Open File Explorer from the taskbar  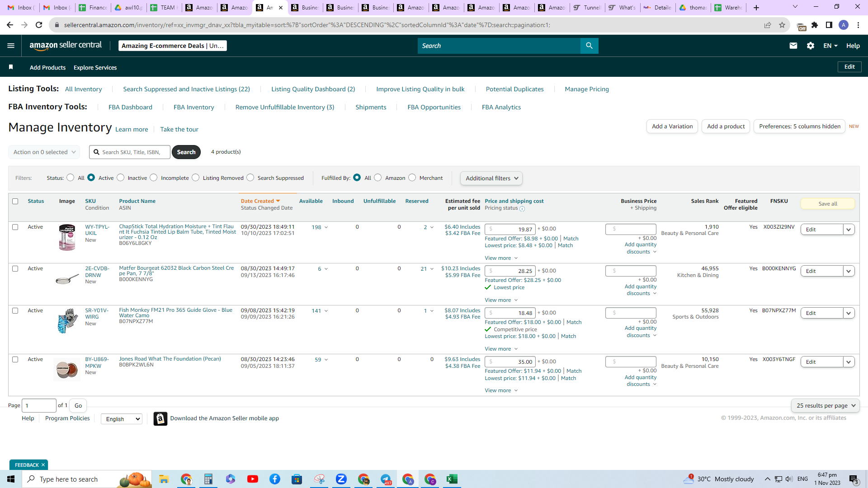[x=164, y=479]
